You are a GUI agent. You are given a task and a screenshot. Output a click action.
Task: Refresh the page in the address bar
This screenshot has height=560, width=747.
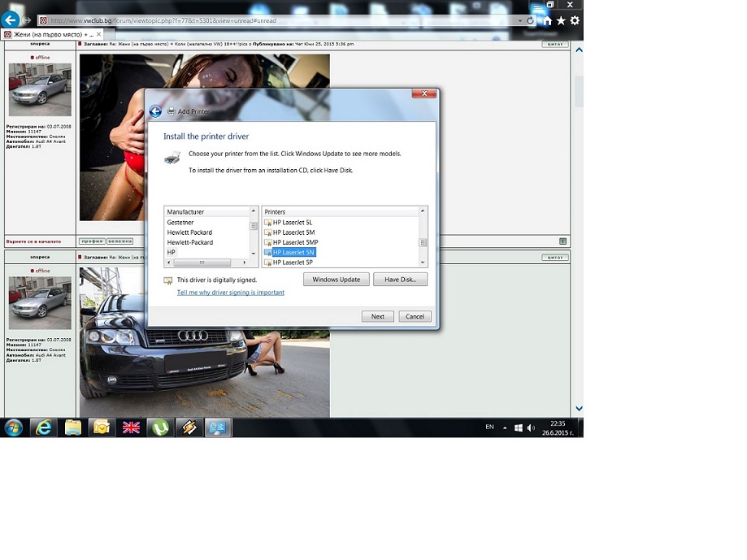coord(531,20)
